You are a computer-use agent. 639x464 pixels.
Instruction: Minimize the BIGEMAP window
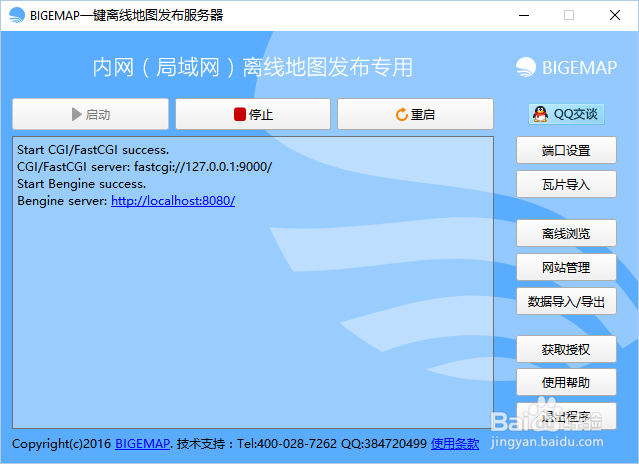(524, 15)
